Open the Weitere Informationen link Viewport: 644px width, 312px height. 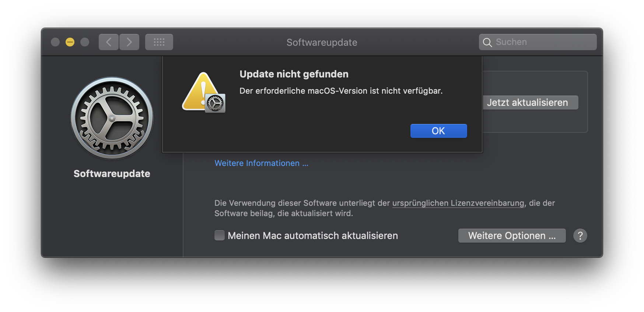pos(261,163)
